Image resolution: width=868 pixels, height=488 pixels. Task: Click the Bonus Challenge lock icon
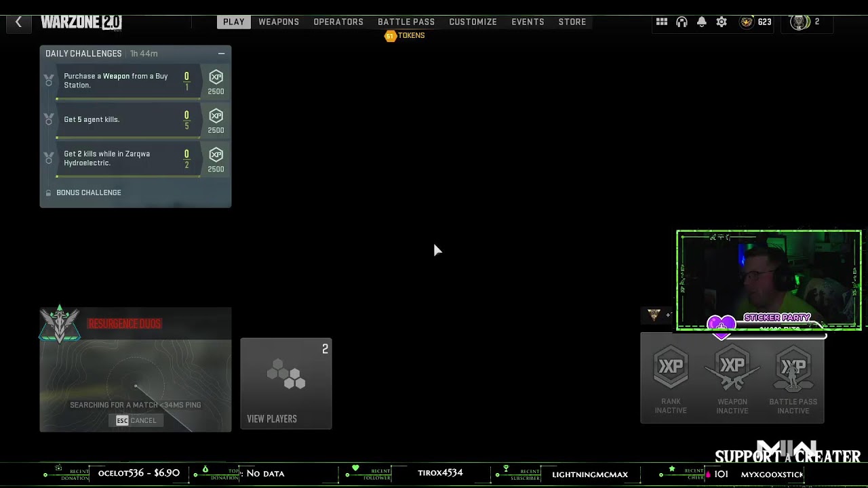coord(48,193)
